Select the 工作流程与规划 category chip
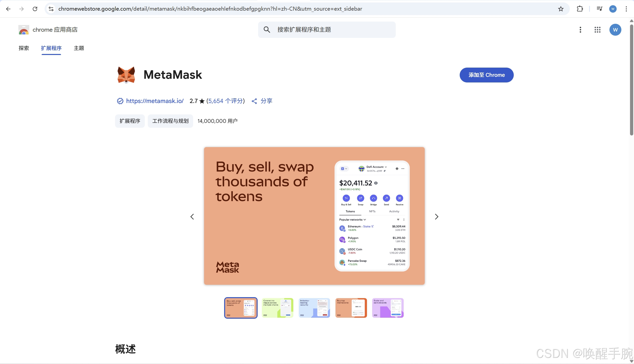 pos(170,121)
